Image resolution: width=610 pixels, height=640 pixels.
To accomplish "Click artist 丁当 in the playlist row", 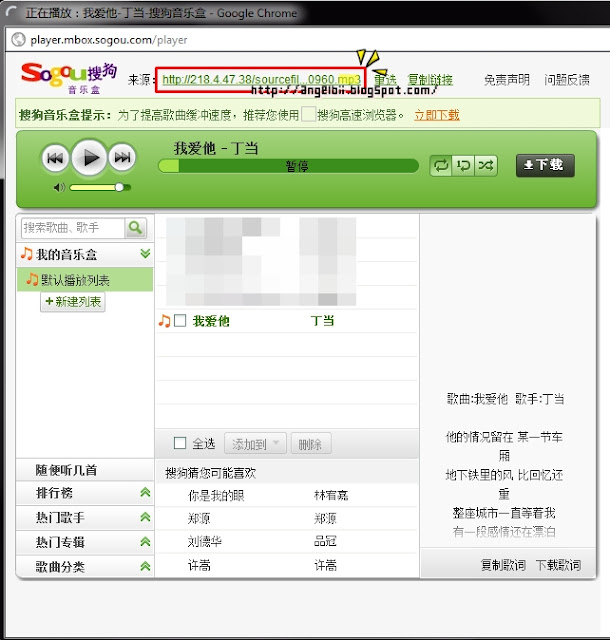I will (x=323, y=321).
